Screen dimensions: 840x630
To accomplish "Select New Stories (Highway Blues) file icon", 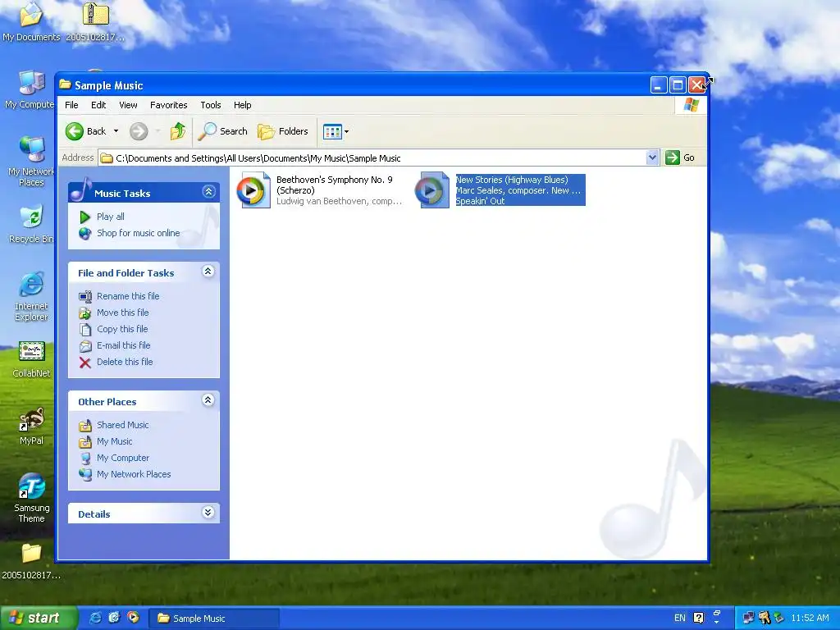I will (433, 189).
